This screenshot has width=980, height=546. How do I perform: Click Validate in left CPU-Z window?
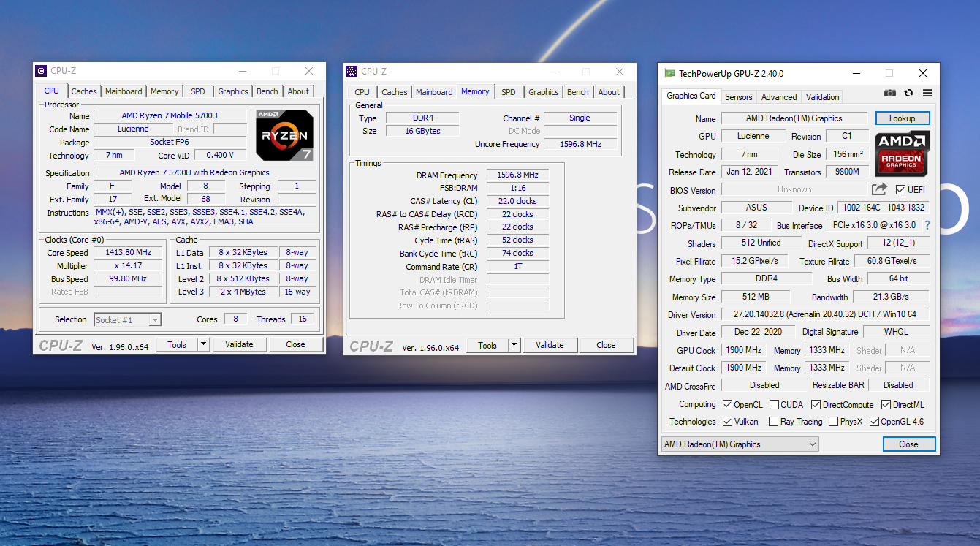coord(239,344)
